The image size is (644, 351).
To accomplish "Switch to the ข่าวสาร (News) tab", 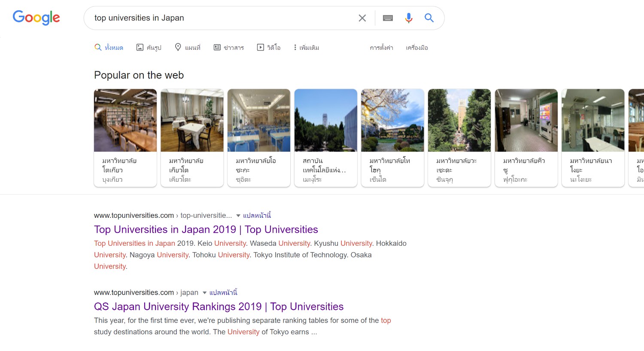I will pyautogui.click(x=229, y=47).
